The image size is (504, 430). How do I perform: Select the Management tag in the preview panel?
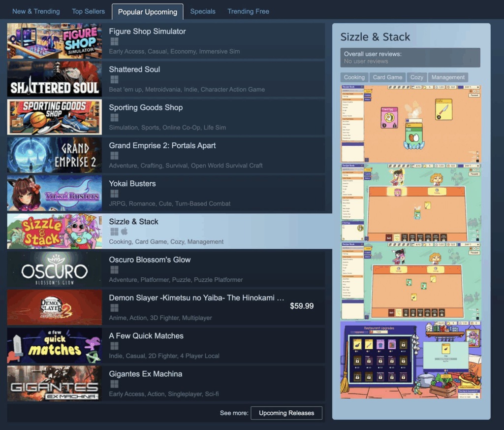(x=448, y=77)
